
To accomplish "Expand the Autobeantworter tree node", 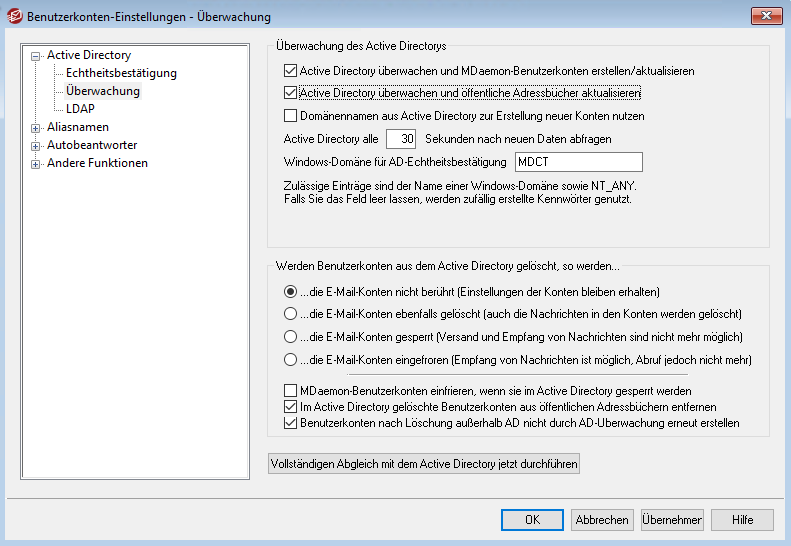I will coord(36,146).
